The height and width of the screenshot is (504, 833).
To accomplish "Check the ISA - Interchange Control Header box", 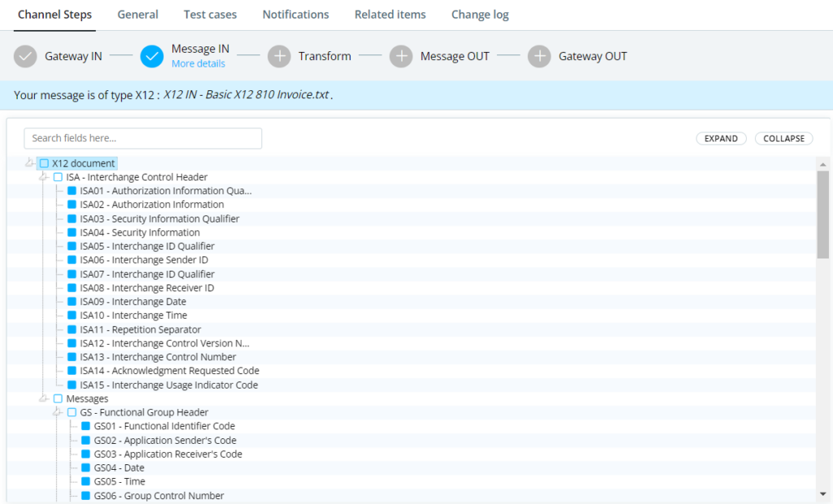I will pyautogui.click(x=58, y=177).
